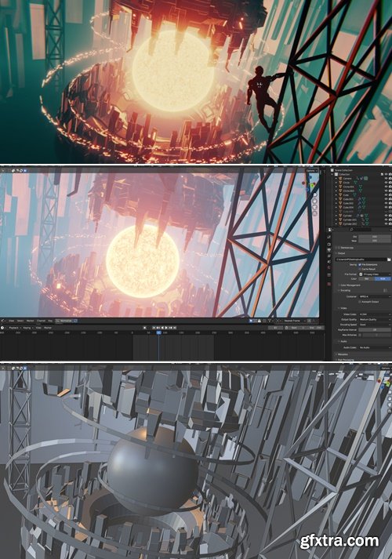
Task: Click the time remapping Old value field
Action: pyautogui.click(x=375, y=237)
